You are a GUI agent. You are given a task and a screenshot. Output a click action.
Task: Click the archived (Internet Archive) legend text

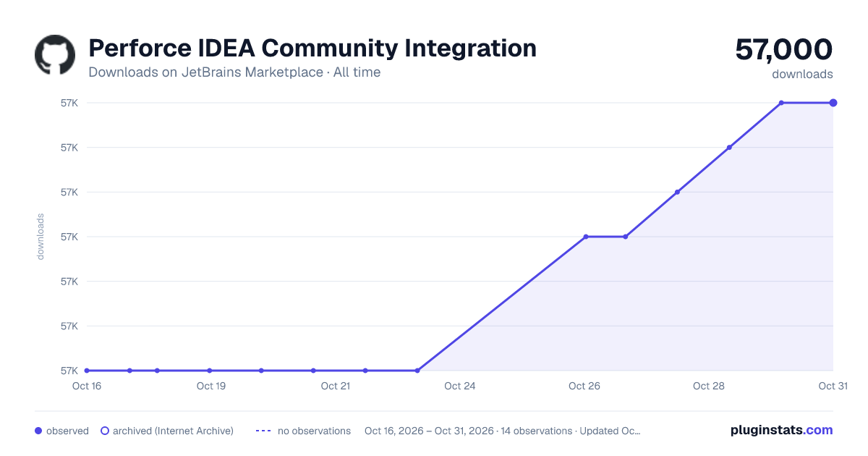173,431
